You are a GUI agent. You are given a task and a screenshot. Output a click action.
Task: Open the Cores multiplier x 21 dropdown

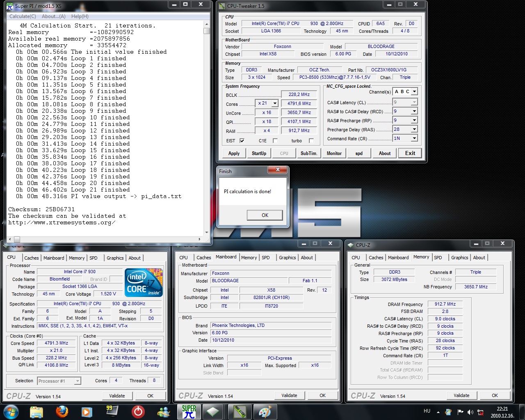[274, 103]
